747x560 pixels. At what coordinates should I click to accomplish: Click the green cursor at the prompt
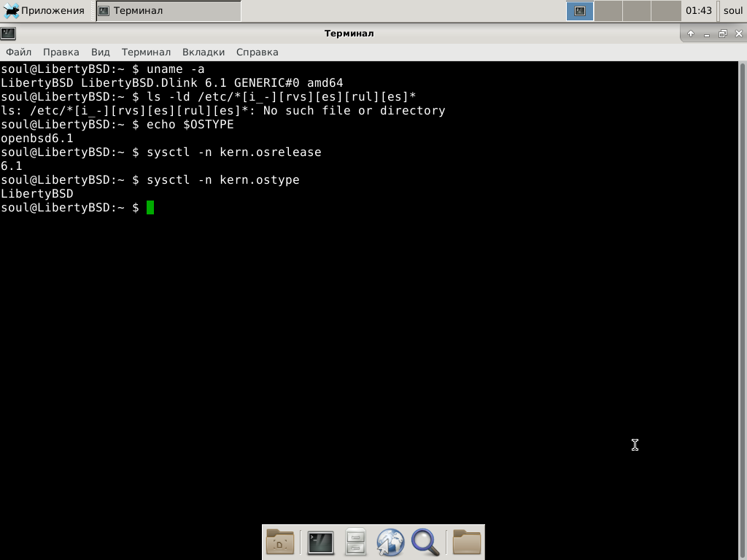pos(150,208)
